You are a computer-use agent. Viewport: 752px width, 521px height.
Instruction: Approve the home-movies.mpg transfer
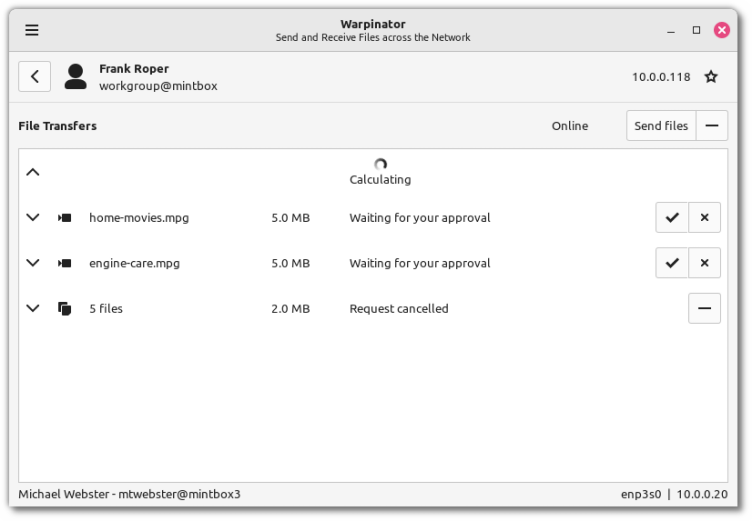672,217
